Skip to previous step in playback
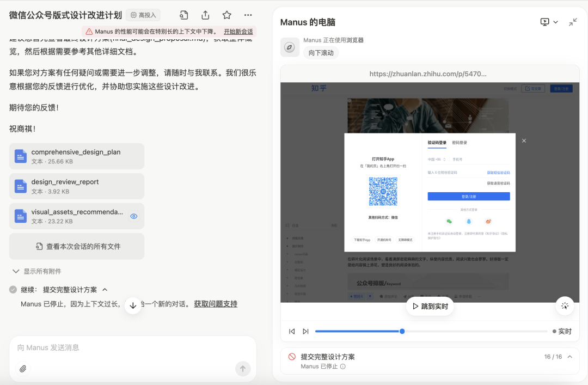 (292, 331)
